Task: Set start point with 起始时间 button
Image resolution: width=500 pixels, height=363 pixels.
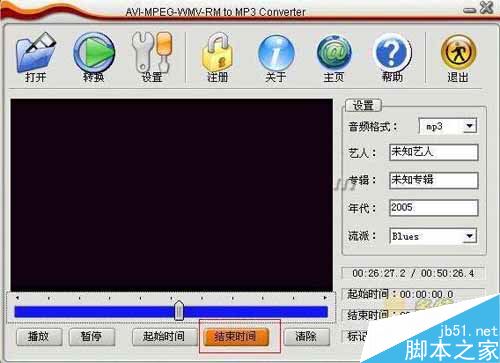Action: point(164,337)
